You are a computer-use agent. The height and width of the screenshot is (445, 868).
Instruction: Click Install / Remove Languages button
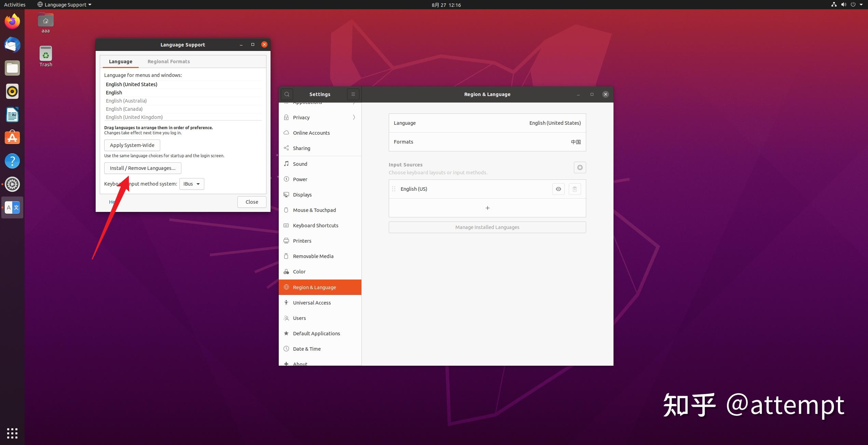point(142,168)
